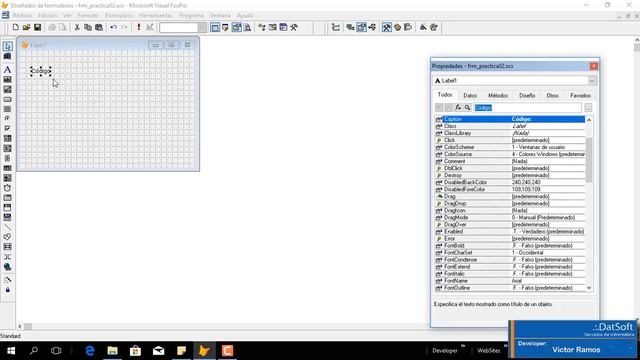The width and height of the screenshot is (640, 360).
Task: Toggle the Form Controls Toolbar button
Action: pos(387,27)
